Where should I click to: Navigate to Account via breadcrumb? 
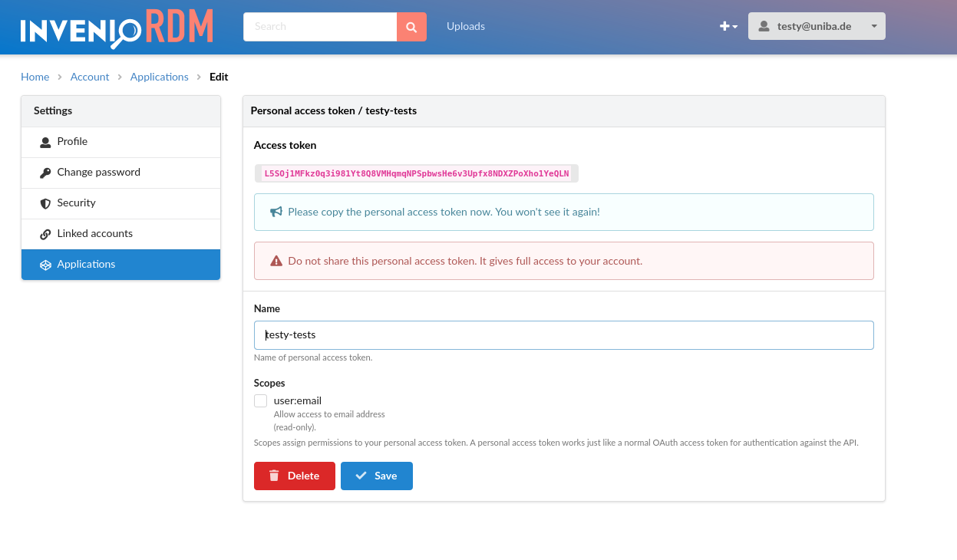pos(90,77)
